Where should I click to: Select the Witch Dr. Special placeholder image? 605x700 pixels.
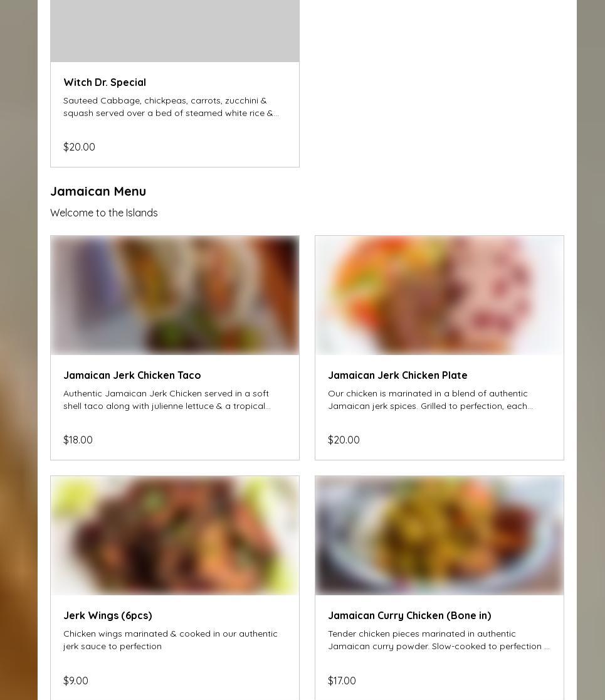(175, 31)
